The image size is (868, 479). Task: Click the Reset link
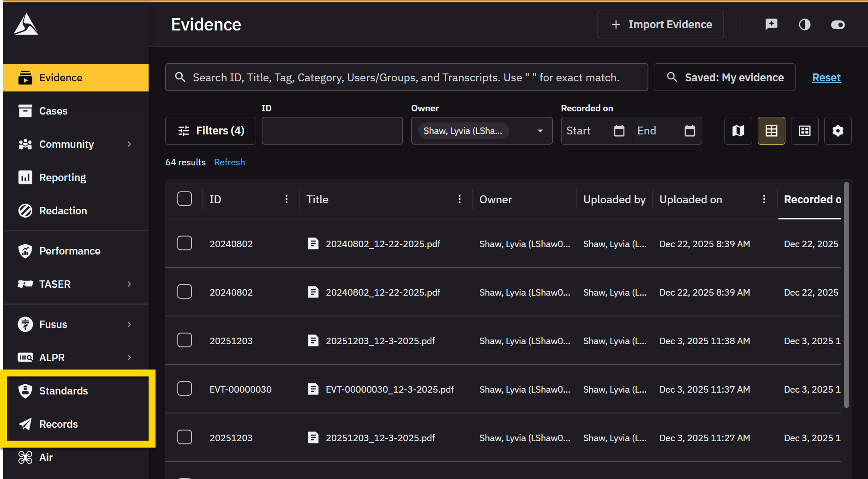tap(826, 78)
